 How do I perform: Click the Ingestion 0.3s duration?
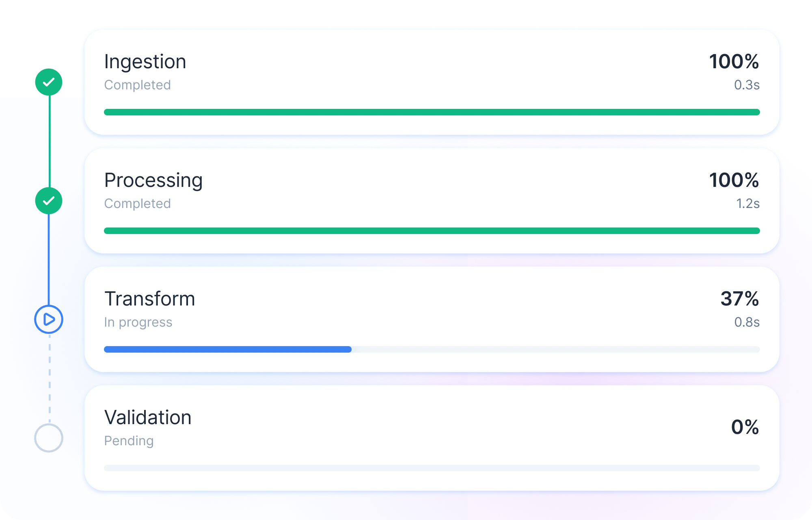point(746,85)
